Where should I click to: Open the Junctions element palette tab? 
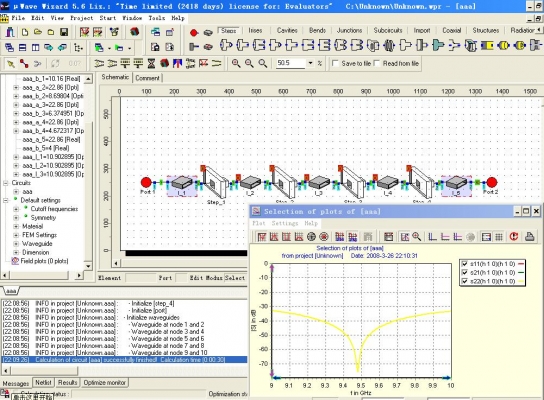tap(349, 31)
